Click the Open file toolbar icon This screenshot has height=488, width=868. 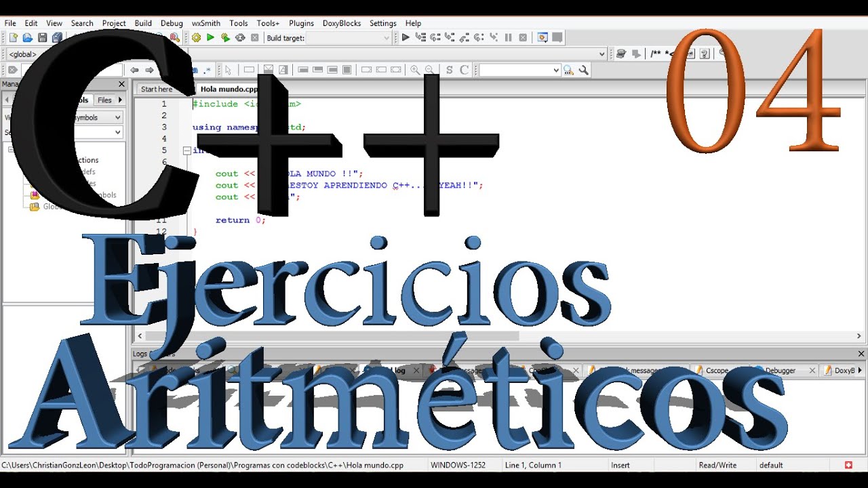[x=28, y=38]
